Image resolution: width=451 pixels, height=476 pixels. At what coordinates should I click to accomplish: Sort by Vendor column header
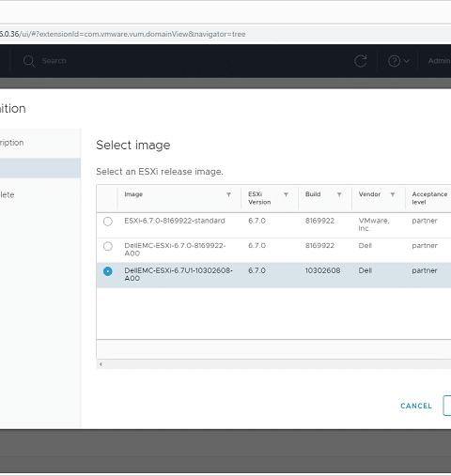click(x=369, y=194)
